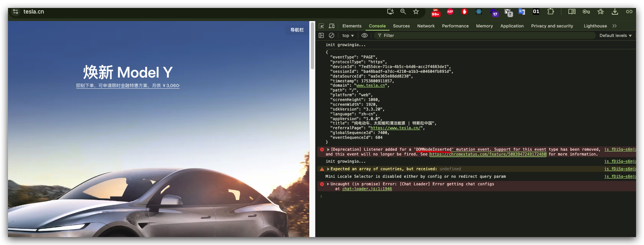Open the reading mode book icon
Viewport: 644px width, 245px height.
tap(572, 12)
